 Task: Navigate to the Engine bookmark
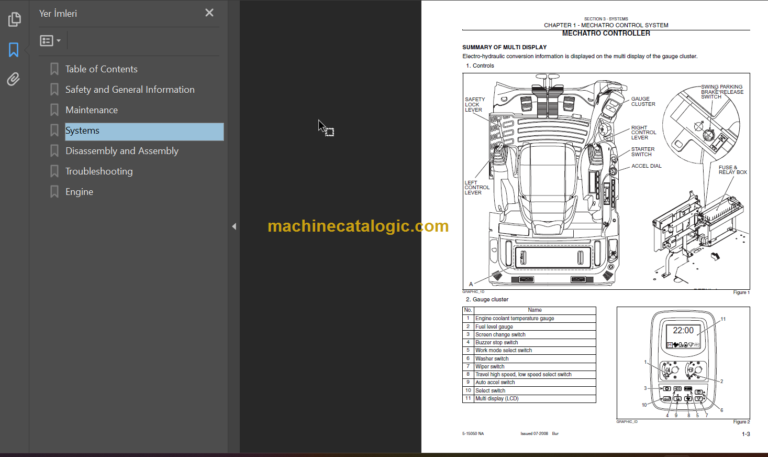[79, 192]
